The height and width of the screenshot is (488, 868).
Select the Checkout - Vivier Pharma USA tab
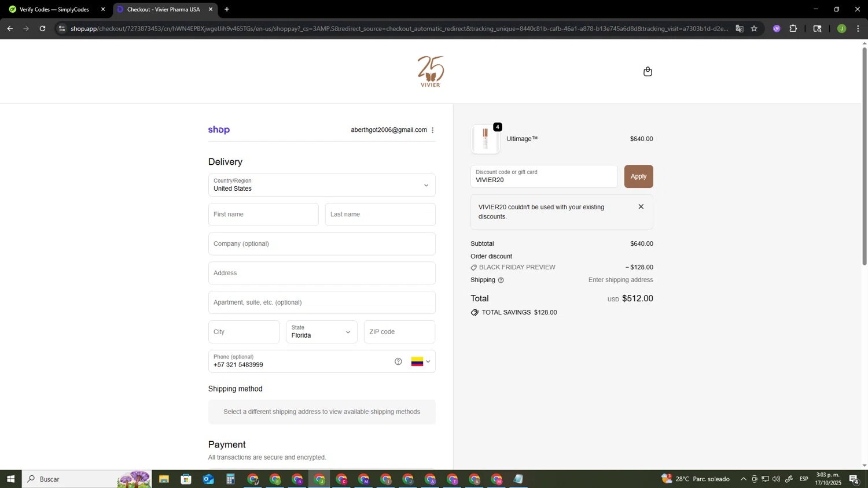pyautogui.click(x=162, y=9)
